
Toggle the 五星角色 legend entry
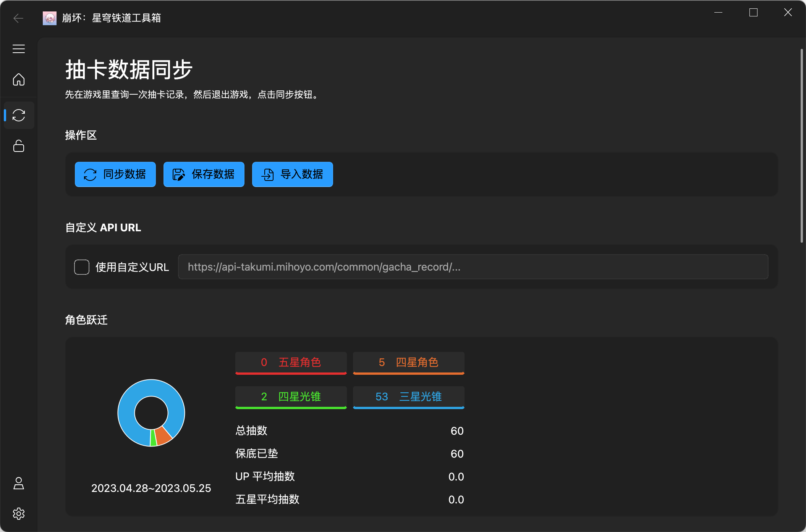tap(291, 363)
